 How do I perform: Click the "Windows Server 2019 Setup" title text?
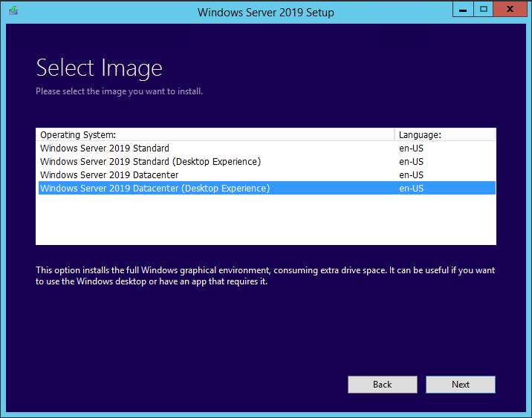click(x=266, y=13)
